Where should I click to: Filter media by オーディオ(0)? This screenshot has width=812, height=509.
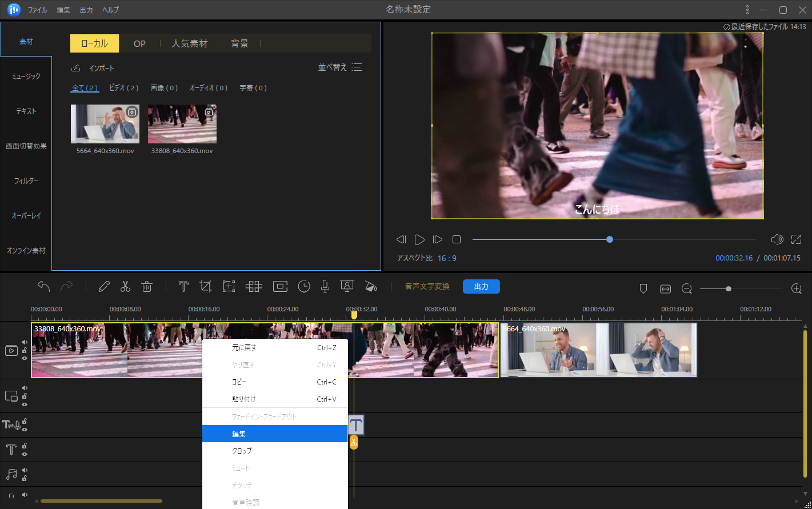[x=209, y=88]
